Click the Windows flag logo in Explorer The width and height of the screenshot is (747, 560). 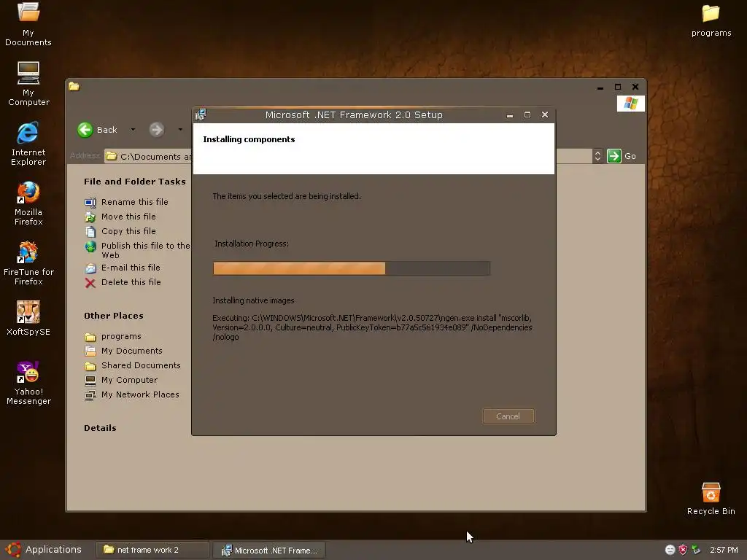631,104
